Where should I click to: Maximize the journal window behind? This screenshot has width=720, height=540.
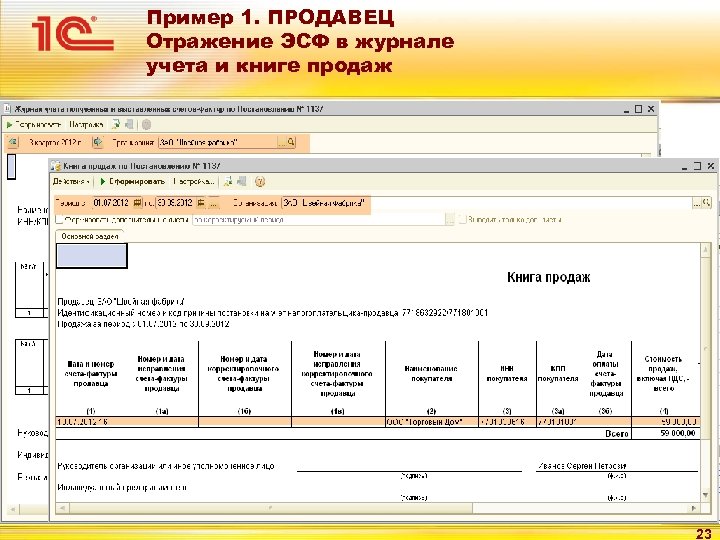coord(638,109)
